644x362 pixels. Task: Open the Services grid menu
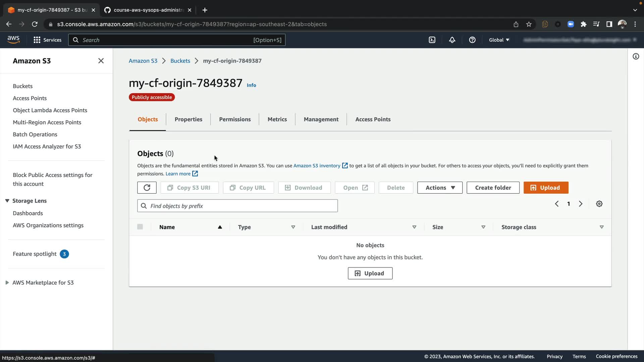[47, 40]
